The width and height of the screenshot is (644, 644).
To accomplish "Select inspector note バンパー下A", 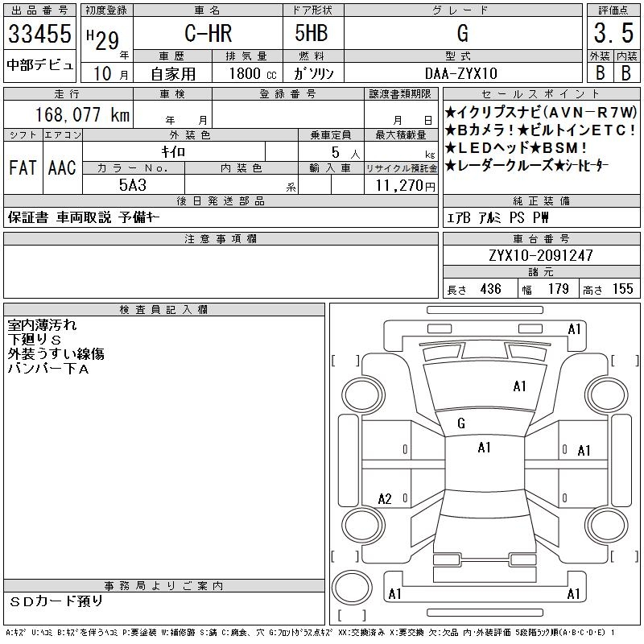I will click(48, 369).
